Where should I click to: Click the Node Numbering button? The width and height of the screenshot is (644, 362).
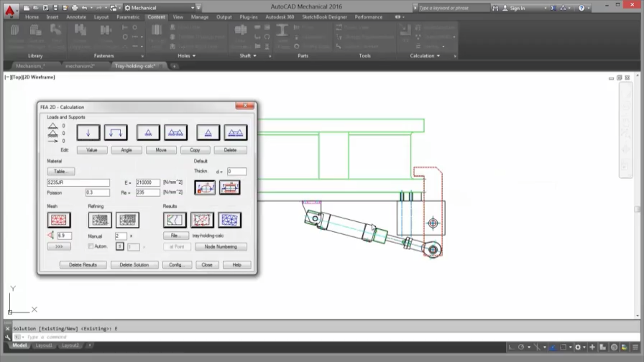coord(221,246)
